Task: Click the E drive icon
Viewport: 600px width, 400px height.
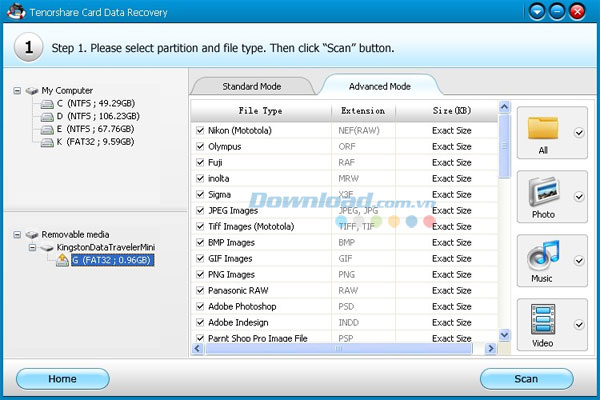Action: coord(47,130)
